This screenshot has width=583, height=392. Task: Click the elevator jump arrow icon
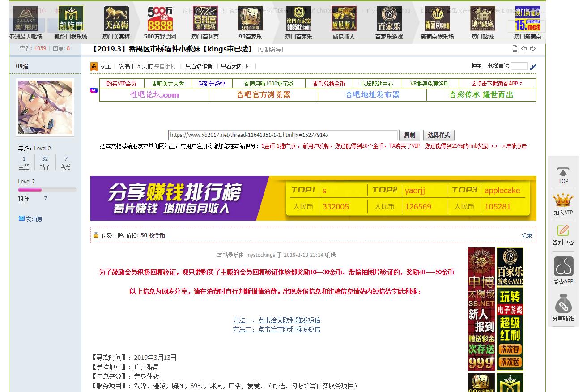point(533,66)
